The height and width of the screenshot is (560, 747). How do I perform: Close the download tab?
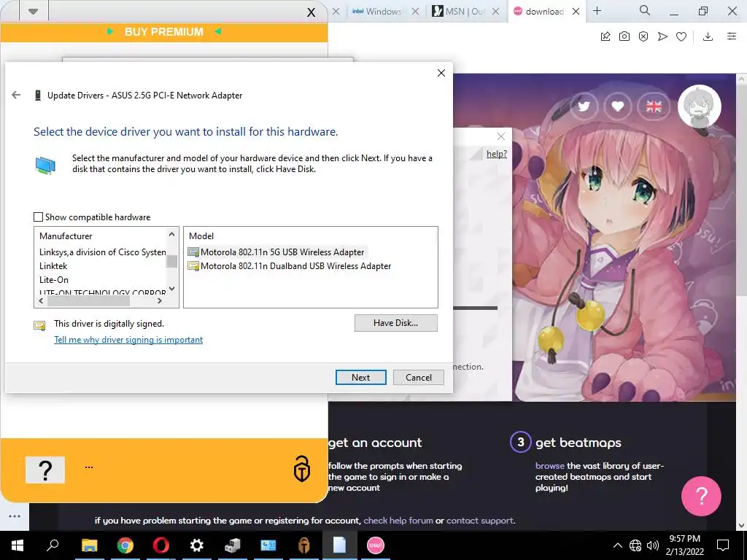click(576, 12)
